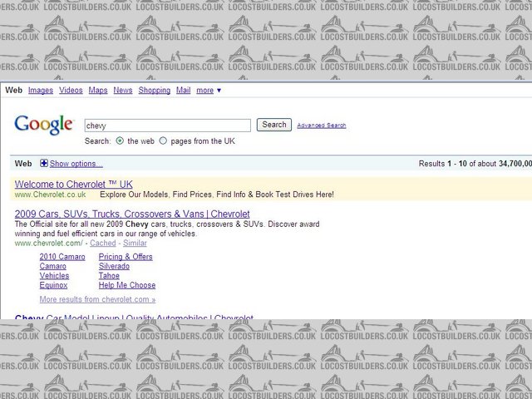Switch to Shopping tab

coord(154,91)
